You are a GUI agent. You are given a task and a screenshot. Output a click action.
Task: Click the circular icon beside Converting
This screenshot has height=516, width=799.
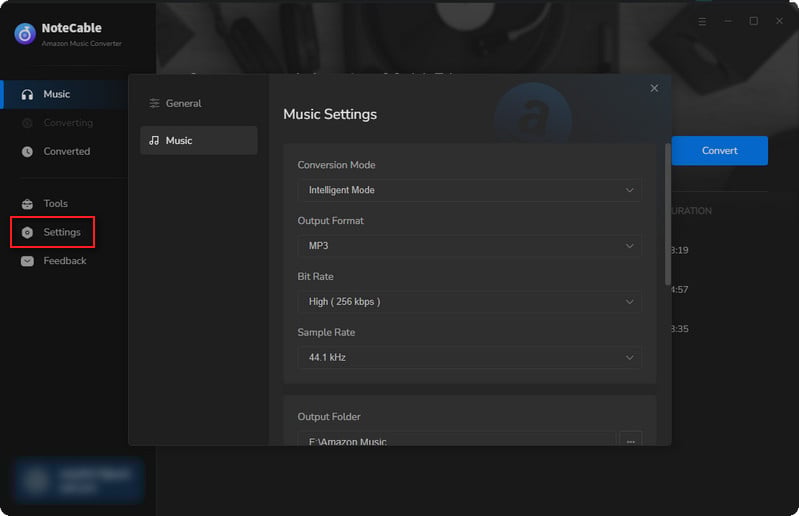pyautogui.click(x=28, y=123)
